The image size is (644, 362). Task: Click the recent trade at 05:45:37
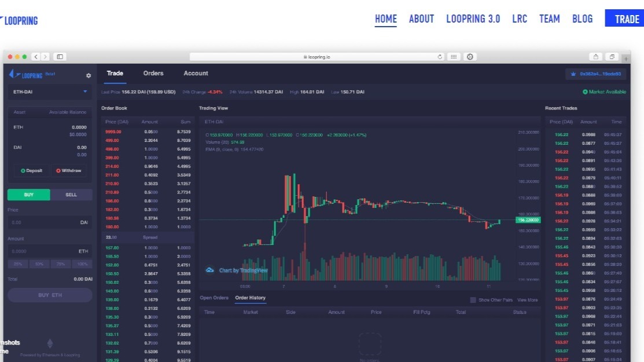(587, 135)
